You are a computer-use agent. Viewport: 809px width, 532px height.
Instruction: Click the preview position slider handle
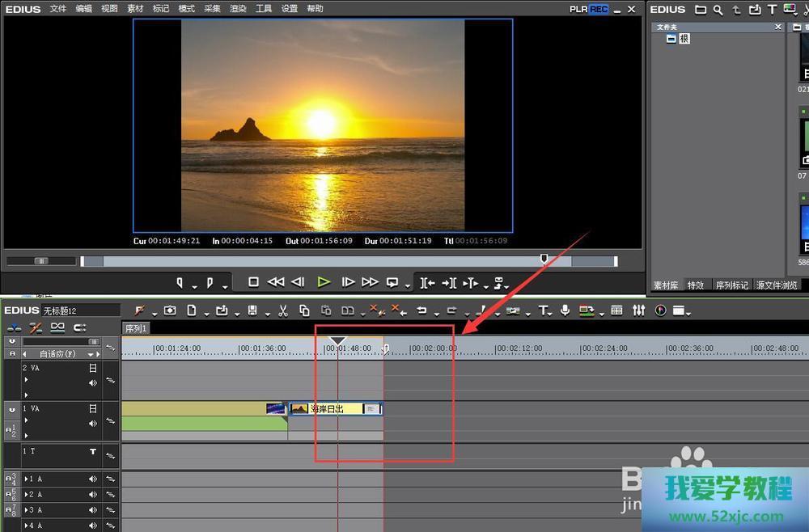(x=544, y=259)
